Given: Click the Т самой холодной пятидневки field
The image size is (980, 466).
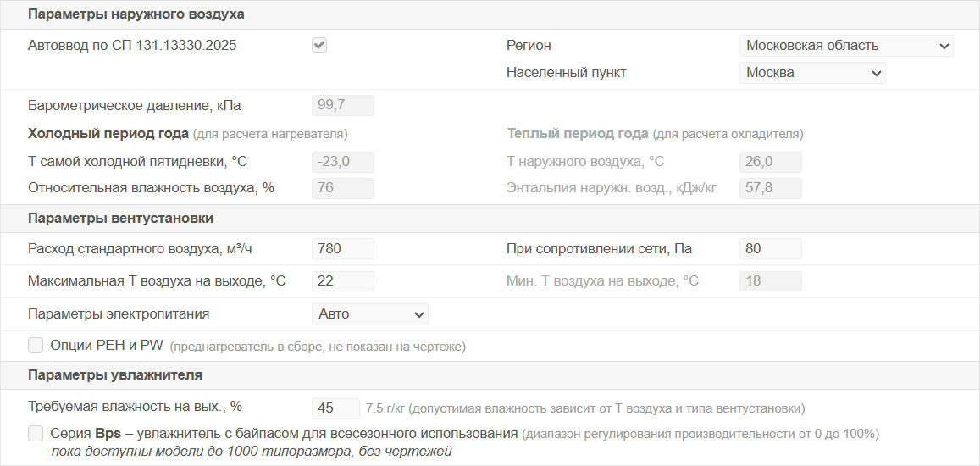Looking at the screenshot, I should point(343,162).
